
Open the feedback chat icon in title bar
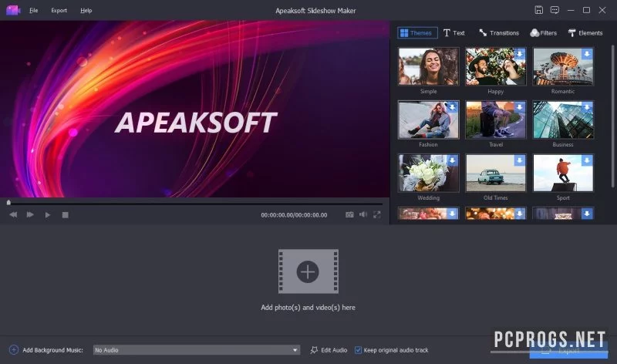point(555,10)
